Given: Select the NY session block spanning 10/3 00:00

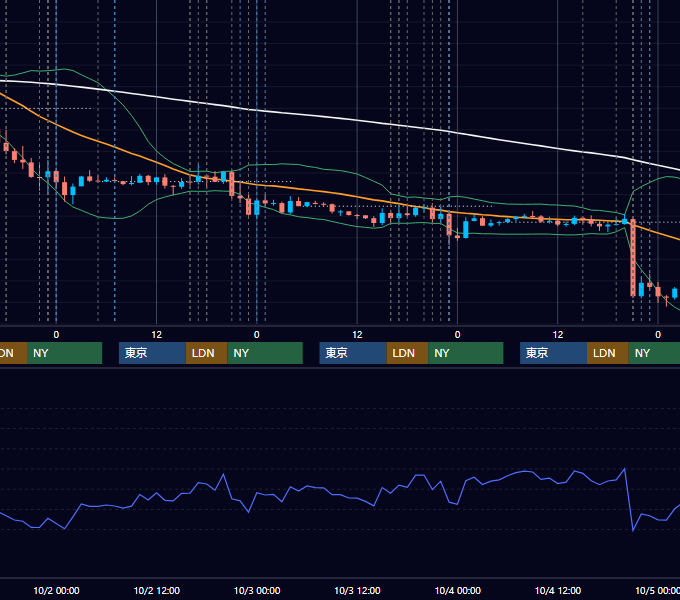Looking at the screenshot, I should click(265, 353).
